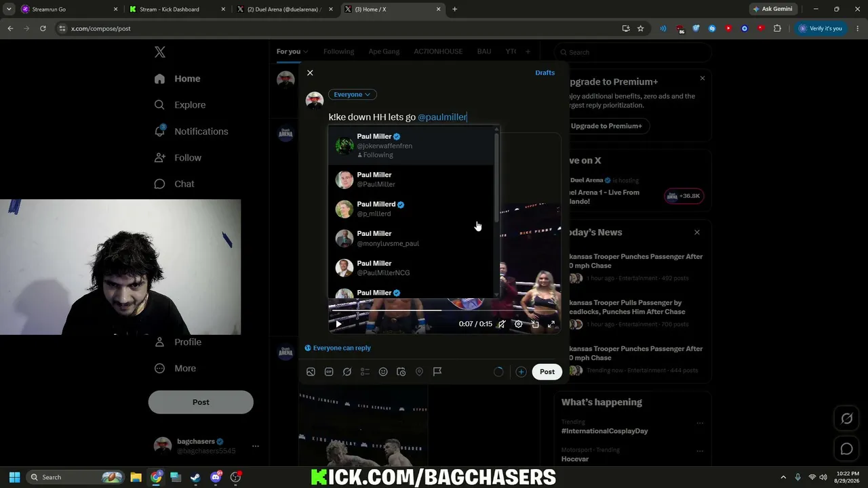This screenshot has height=488, width=868.
Task: Make the attached video fullscreen
Action: pos(551,324)
